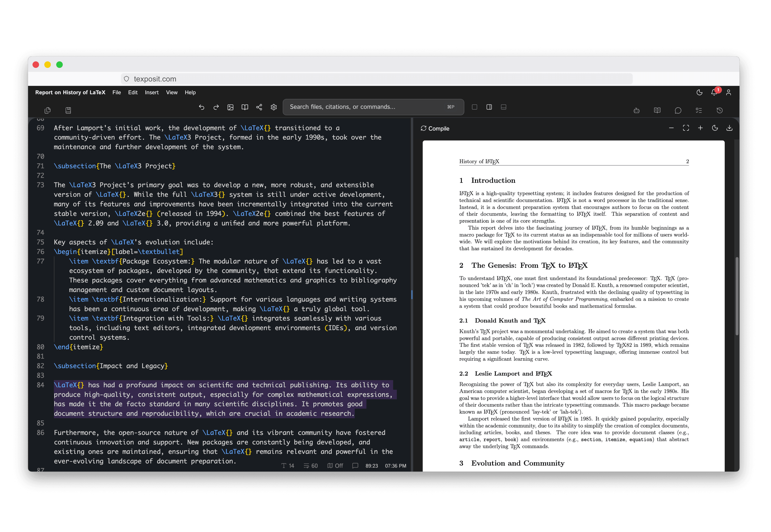Click the comment icon in status bar
Screen dimensions: 771x532
[355, 466]
